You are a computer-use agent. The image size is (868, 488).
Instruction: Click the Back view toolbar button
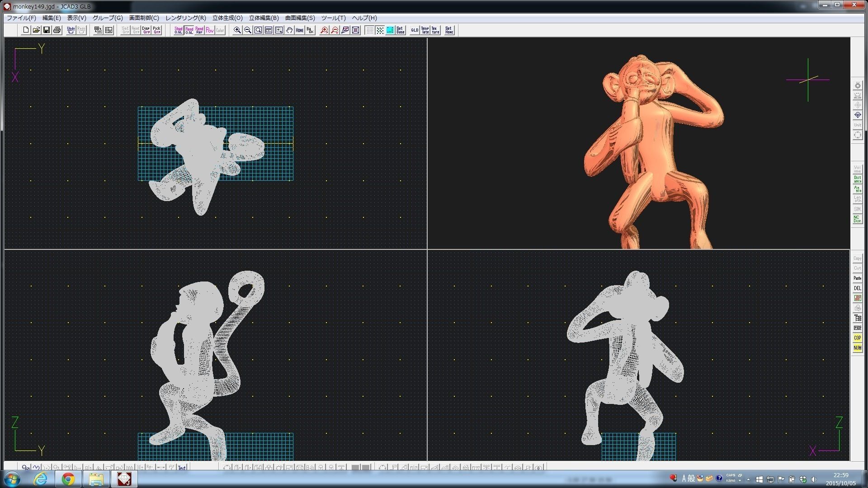(x=310, y=30)
